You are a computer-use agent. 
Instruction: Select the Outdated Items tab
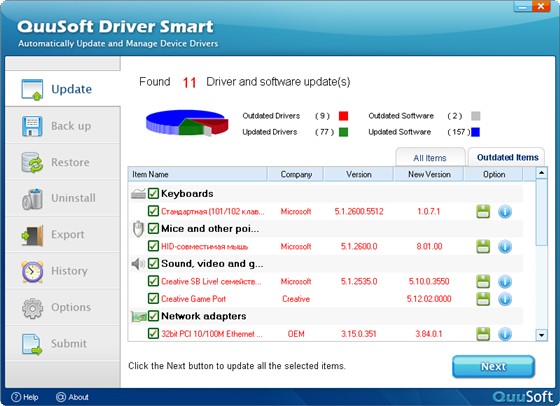[507, 157]
